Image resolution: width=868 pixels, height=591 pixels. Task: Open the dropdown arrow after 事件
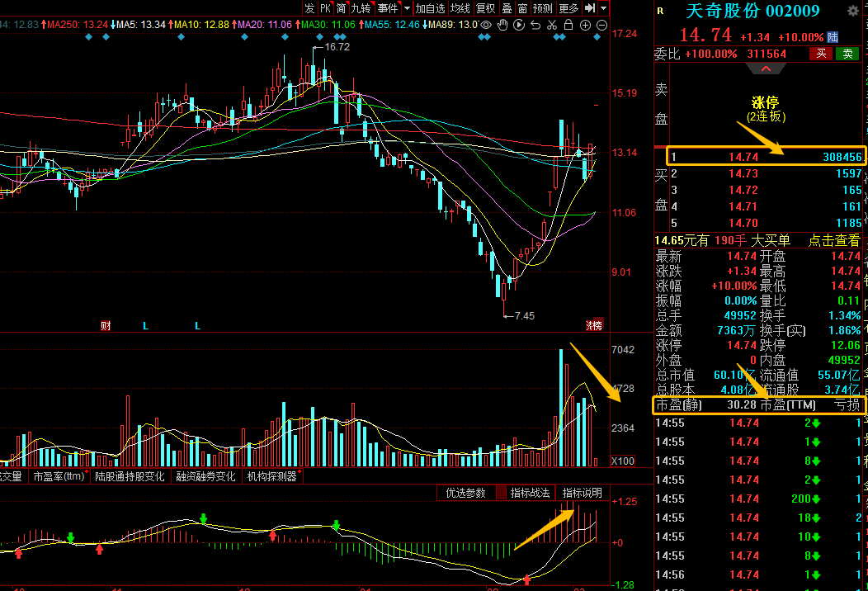pyautogui.click(x=408, y=8)
